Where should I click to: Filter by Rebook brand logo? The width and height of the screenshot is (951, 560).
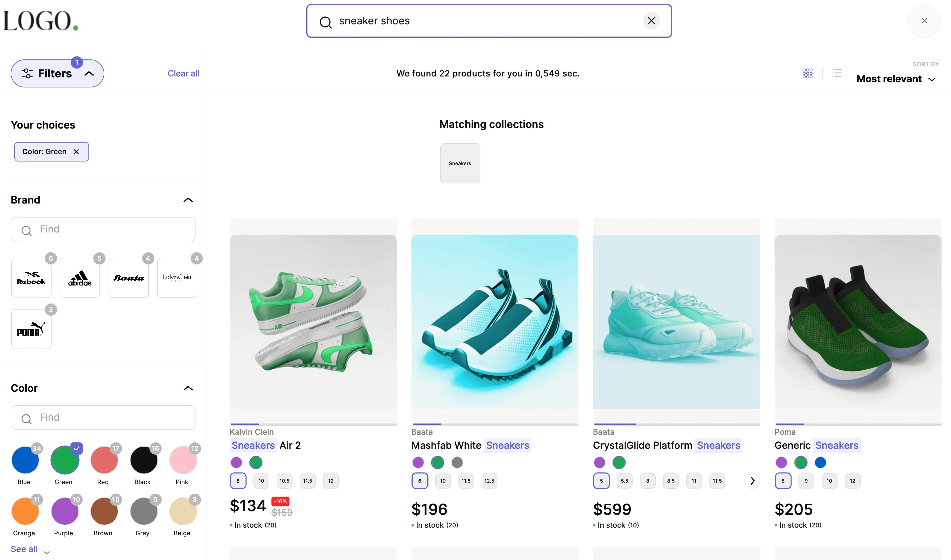[x=31, y=278]
